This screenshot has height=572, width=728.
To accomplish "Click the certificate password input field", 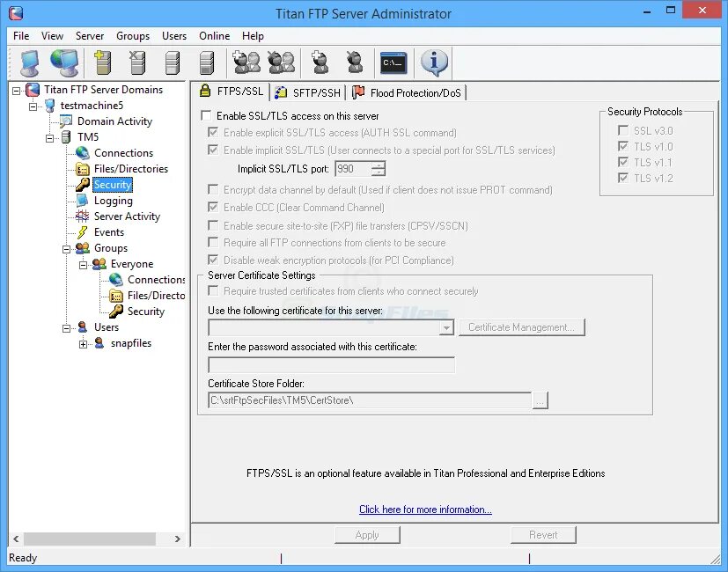I will coord(332,364).
